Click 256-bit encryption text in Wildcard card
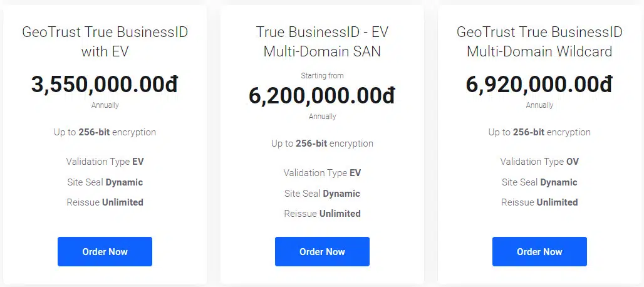The height and width of the screenshot is (287, 644). tap(539, 132)
